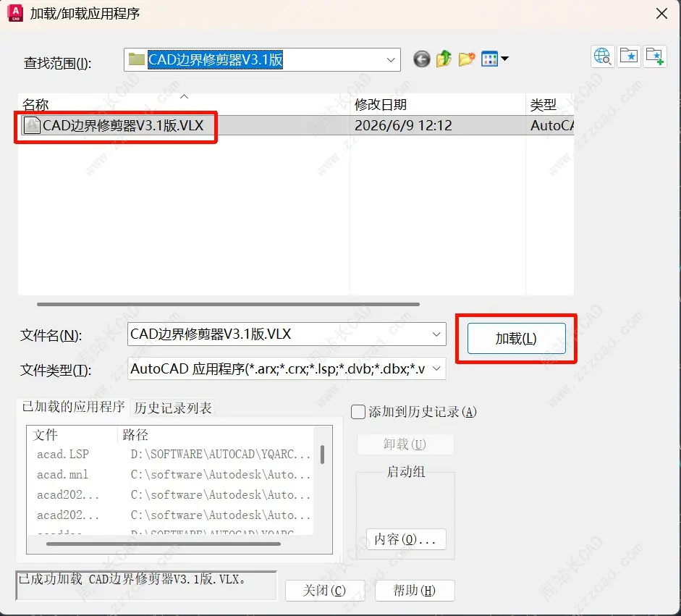Check 添加到历史记录(A) checkbox

point(358,412)
